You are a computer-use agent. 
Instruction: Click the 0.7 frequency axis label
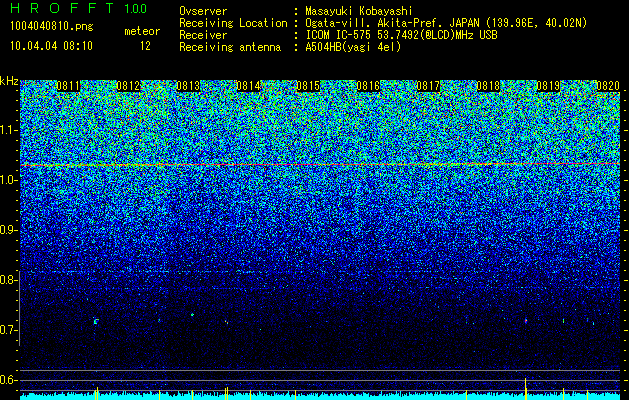(6, 330)
